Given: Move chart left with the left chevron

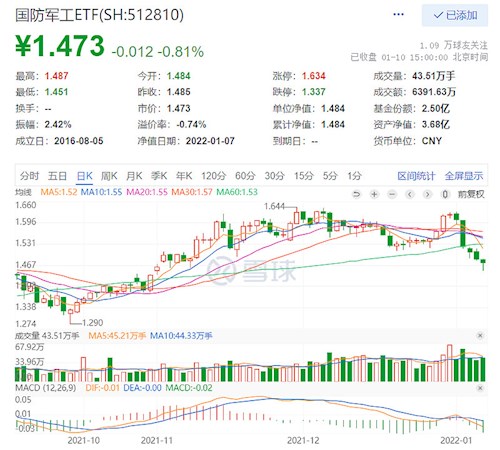Looking at the screenshot, I should 410,194.
